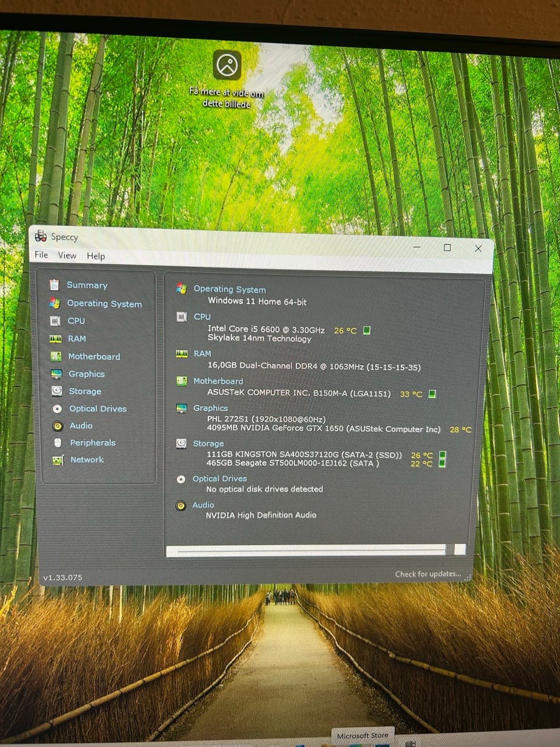
Task: Open the Peripherals mouse icon in sidebar
Action: pyautogui.click(x=58, y=442)
